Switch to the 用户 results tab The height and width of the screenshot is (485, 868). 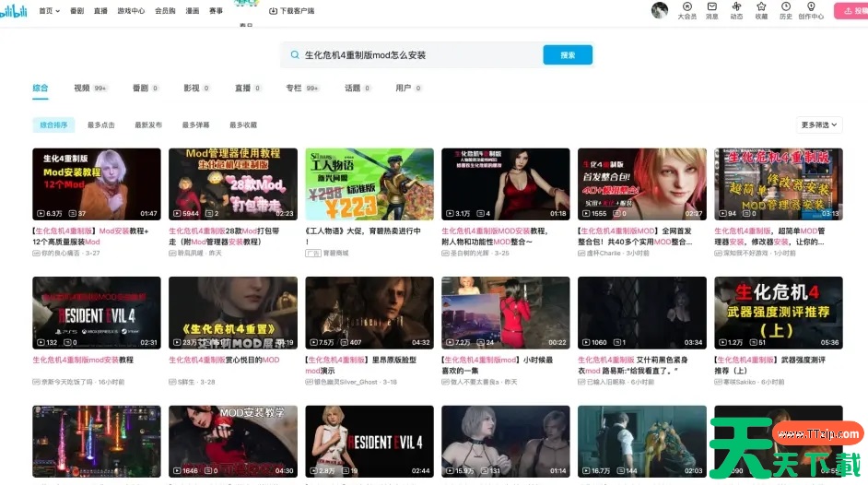pyautogui.click(x=408, y=88)
